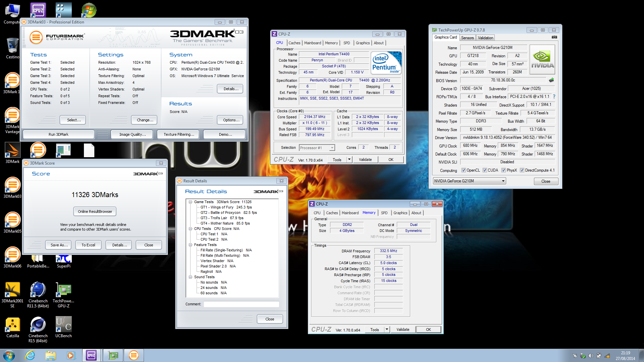Toggle the CUDA checkbox in GPU-Z
Screen dimensions: 644x362
coord(485,170)
